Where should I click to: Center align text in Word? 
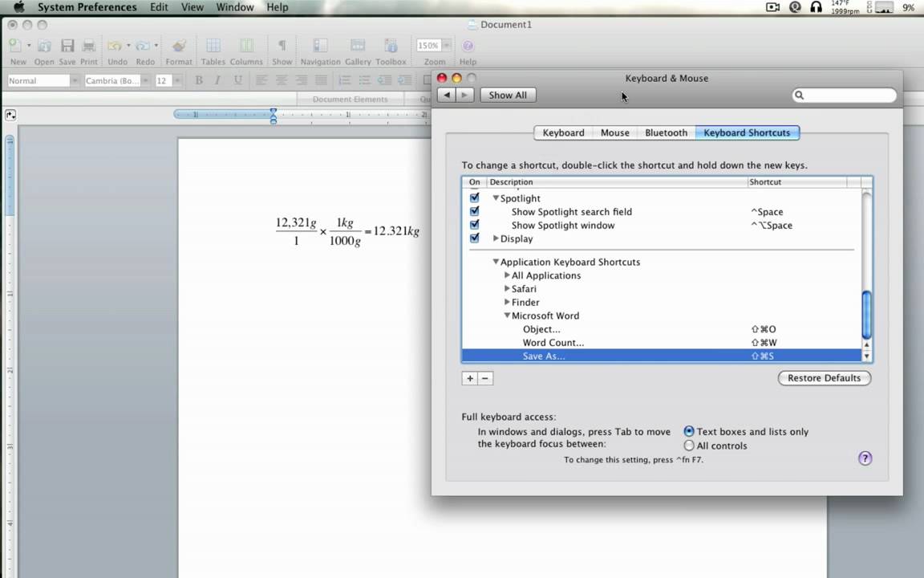coord(282,80)
